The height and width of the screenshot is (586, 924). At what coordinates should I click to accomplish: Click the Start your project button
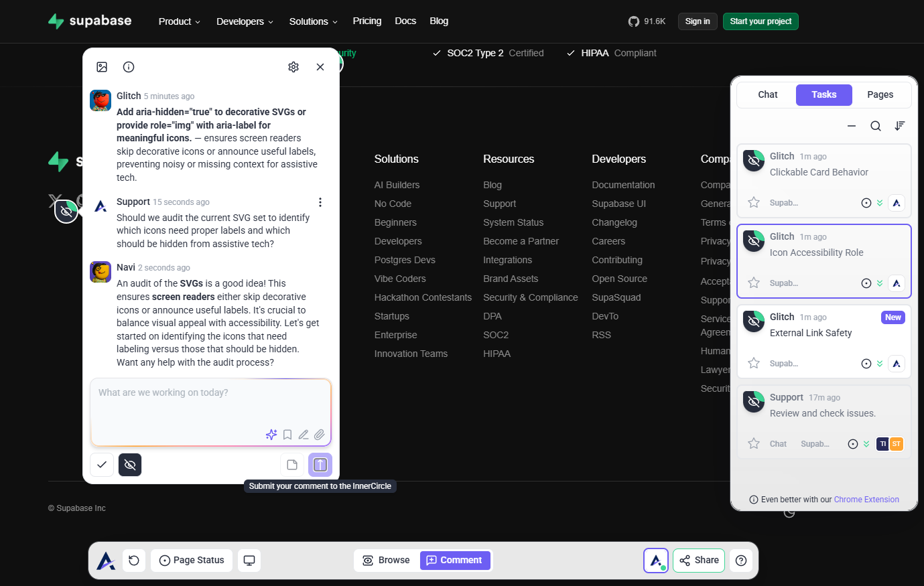pos(761,21)
